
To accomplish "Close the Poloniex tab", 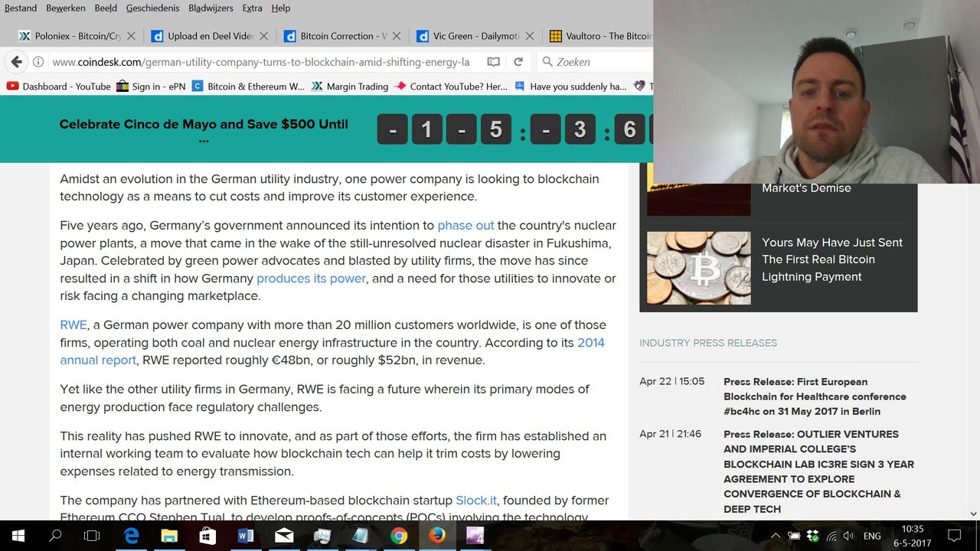I will [131, 36].
